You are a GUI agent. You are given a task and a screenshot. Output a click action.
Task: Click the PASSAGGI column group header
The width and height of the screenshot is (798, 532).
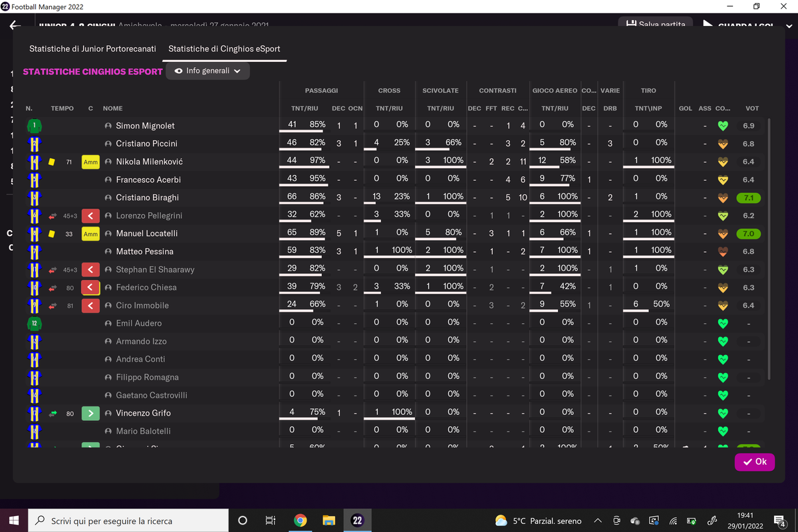coord(321,90)
